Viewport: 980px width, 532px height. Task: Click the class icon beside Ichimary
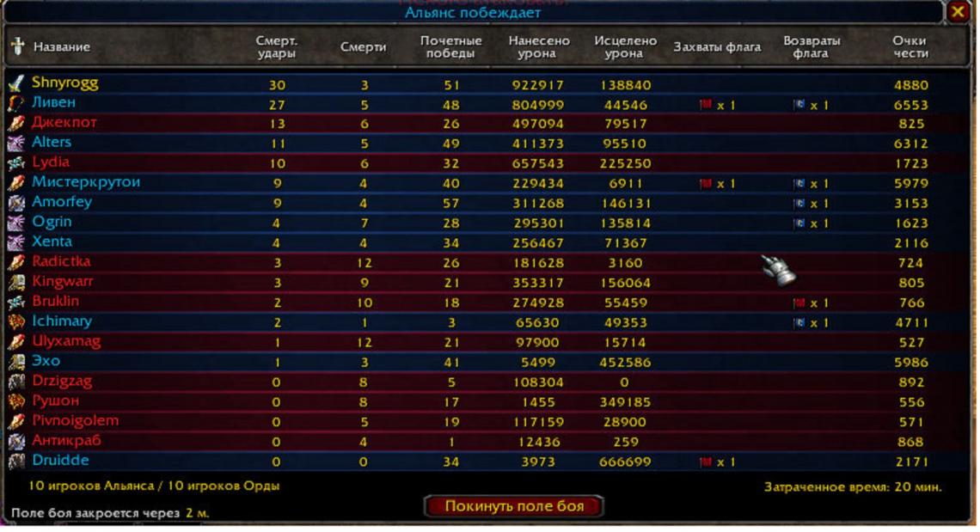[16, 322]
